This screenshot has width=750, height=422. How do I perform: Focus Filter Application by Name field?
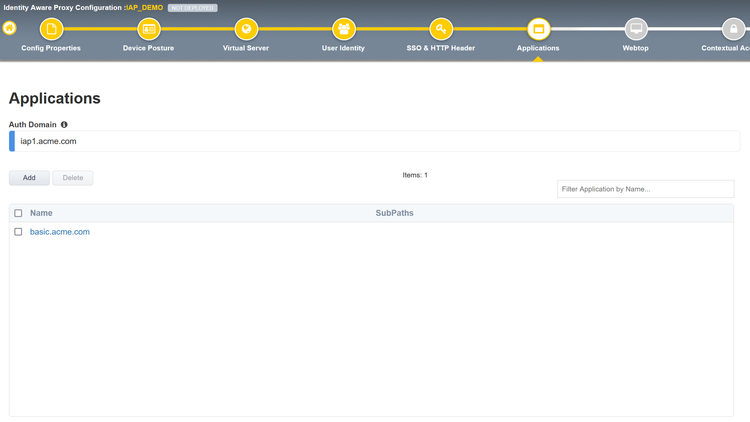pos(646,189)
